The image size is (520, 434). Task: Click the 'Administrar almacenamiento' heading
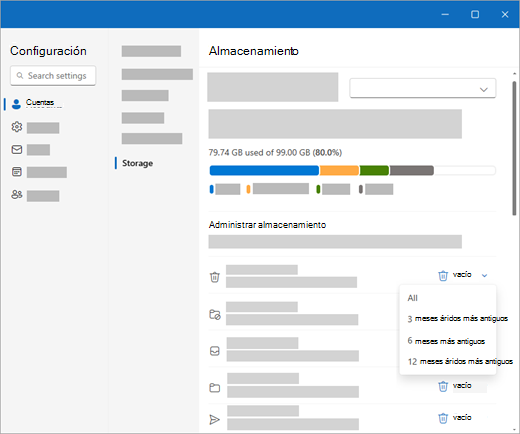[267, 225]
